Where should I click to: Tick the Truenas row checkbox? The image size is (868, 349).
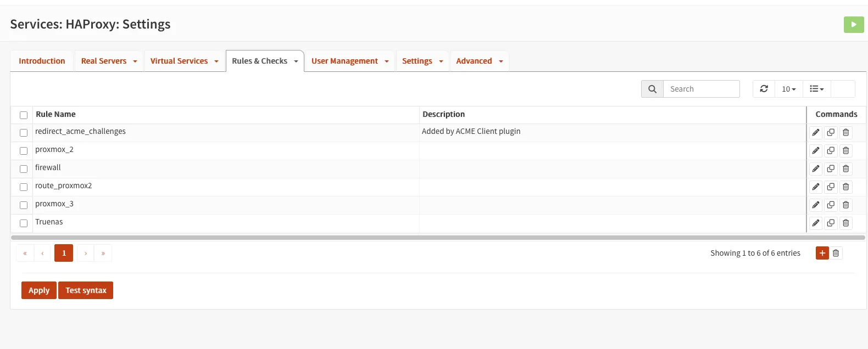click(x=24, y=223)
